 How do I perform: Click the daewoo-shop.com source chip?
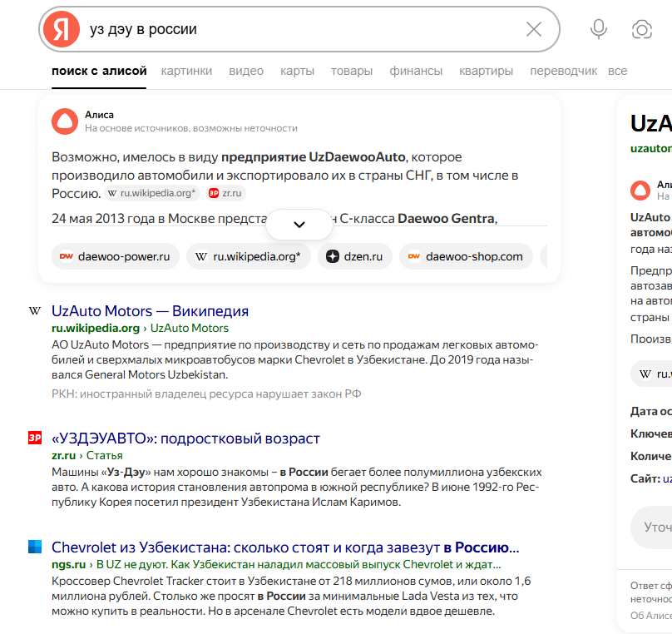(466, 256)
